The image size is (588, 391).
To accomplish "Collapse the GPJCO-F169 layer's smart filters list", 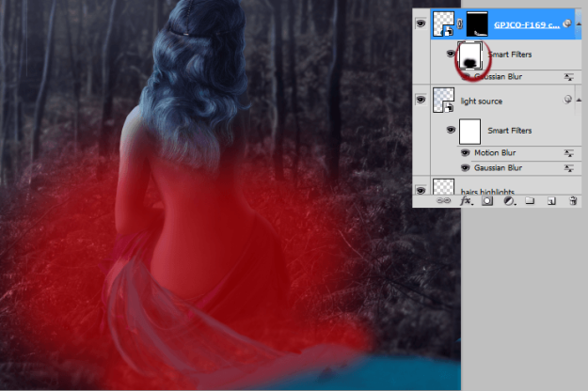I will (x=579, y=24).
